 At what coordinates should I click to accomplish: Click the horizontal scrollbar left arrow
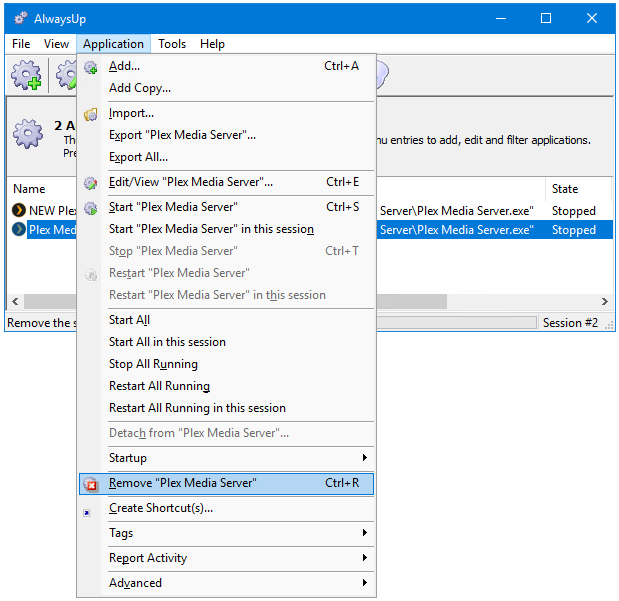pos(15,302)
